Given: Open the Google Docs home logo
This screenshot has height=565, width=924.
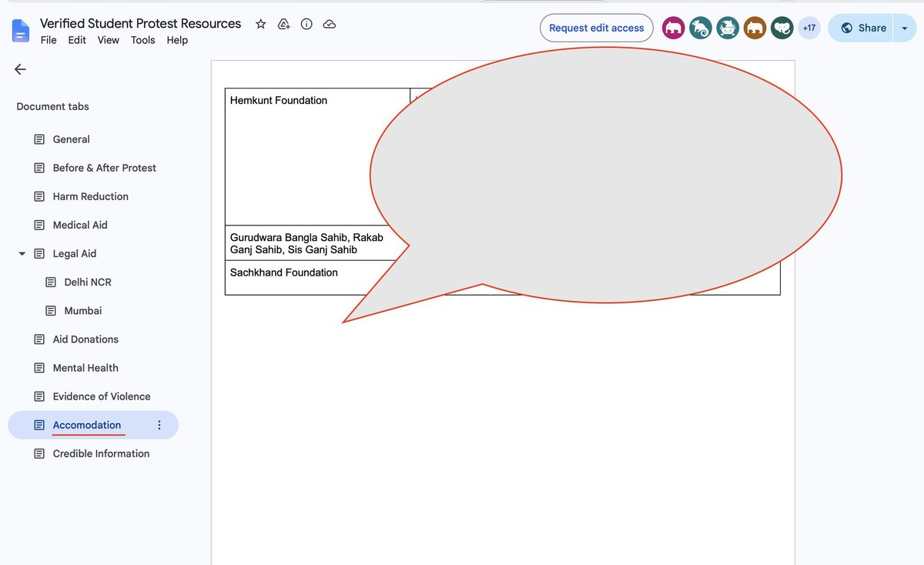Looking at the screenshot, I should (x=21, y=32).
